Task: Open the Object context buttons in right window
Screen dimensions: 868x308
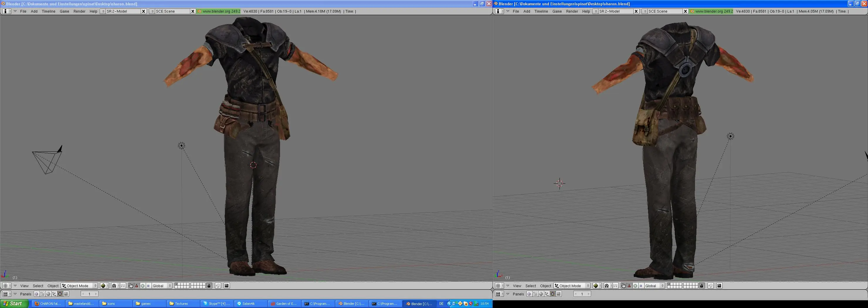Action: coord(547,294)
